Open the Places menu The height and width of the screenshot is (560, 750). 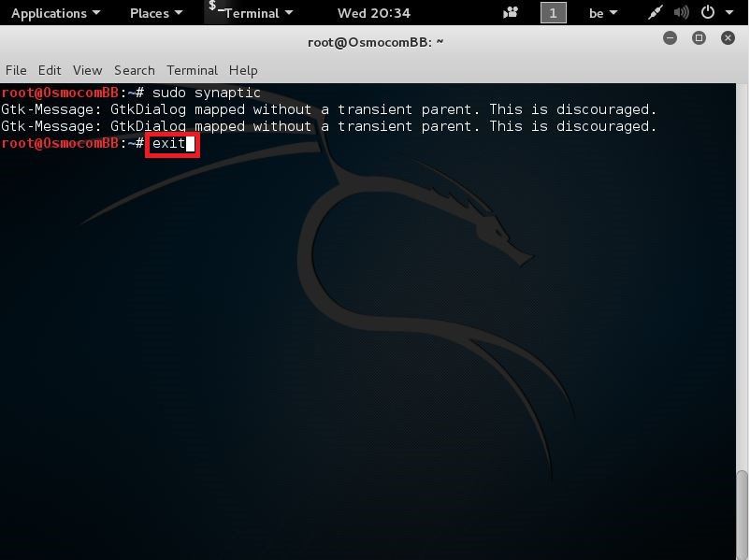(156, 13)
